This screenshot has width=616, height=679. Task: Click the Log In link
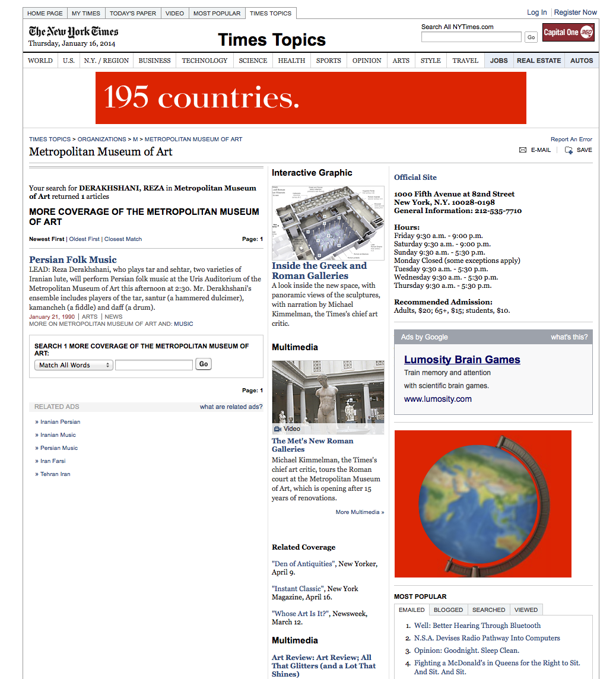point(537,12)
